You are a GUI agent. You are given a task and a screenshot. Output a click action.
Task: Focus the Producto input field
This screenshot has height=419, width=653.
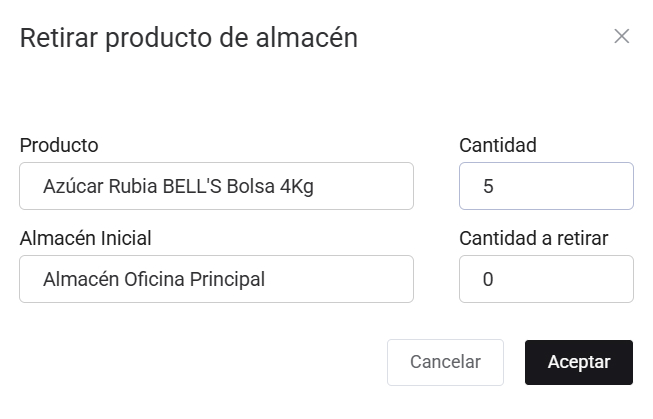click(216, 186)
